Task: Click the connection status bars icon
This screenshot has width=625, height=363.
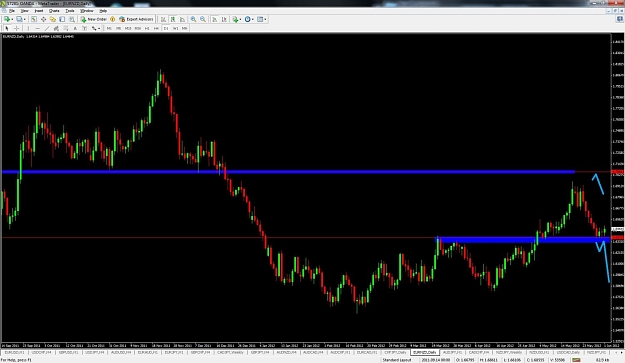Action: click(x=576, y=360)
